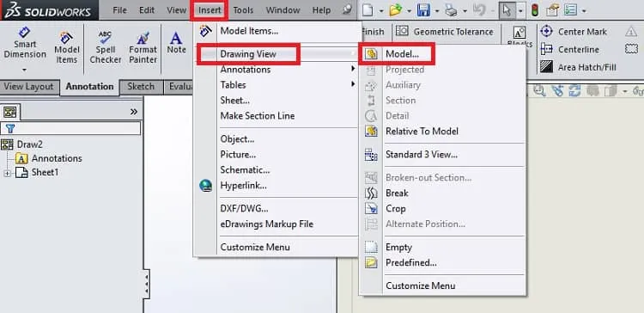The height and width of the screenshot is (313, 644).
Task: Switch to the View Layout tab
Action: [28, 87]
